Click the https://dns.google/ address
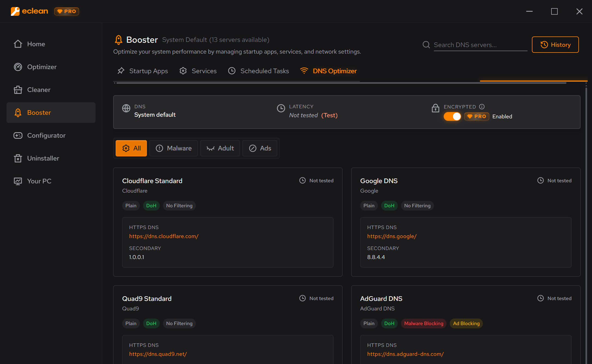 (392, 236)
